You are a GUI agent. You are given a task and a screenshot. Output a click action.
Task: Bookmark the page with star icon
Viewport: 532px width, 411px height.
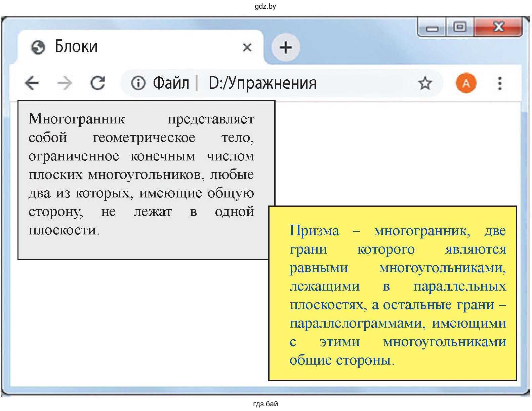point(425,83)
